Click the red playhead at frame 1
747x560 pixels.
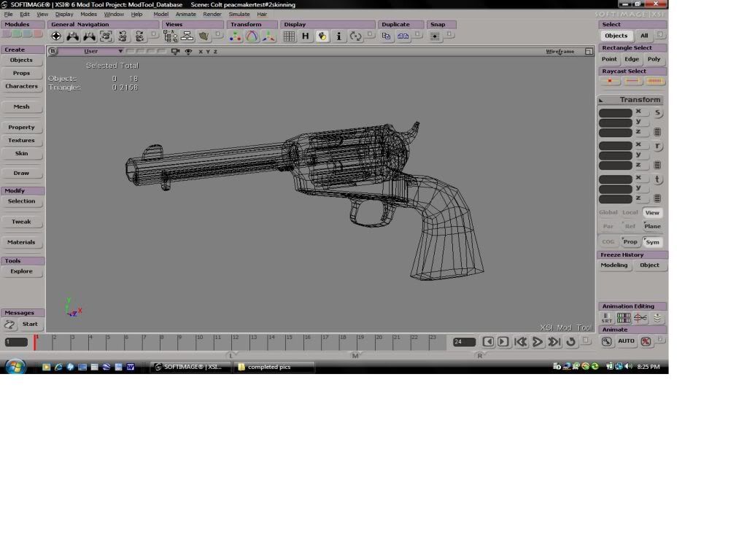pos(35,342)
